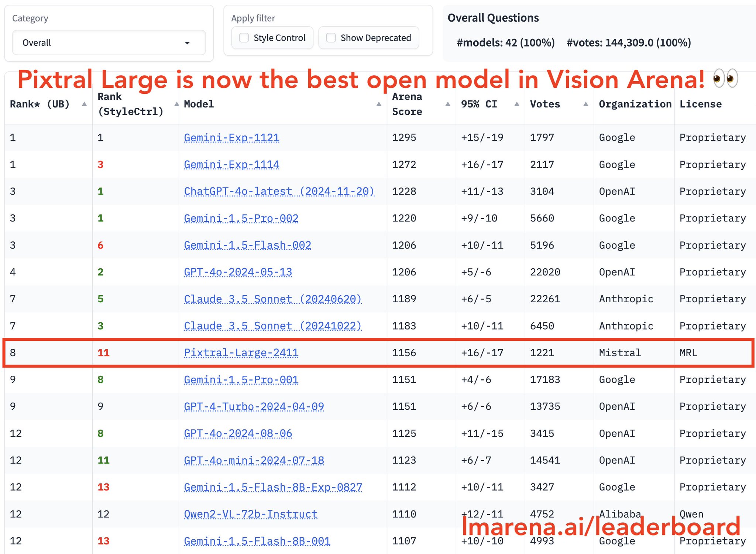Viewport: 756px width, 554px height.
Task: Click the Qwen license cell
Action: click(691, 514)
